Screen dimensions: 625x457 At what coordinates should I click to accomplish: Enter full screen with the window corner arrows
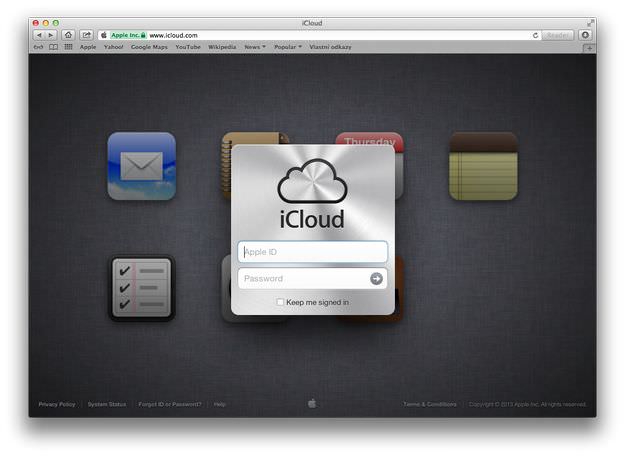click(x=590, y=23)
